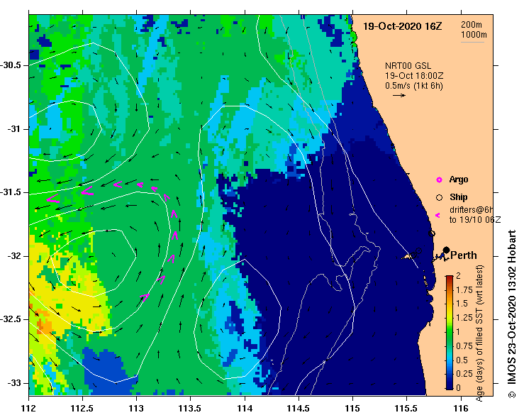Click the colorbar tick label '1.25'

pyautogui.click(x=464, y=318)
